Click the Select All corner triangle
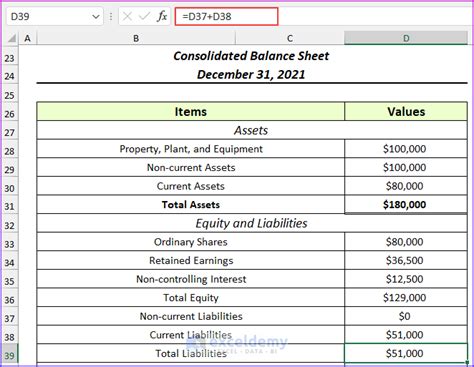The image size is (474, 367). pyautogui.click(x=11, y=38)
